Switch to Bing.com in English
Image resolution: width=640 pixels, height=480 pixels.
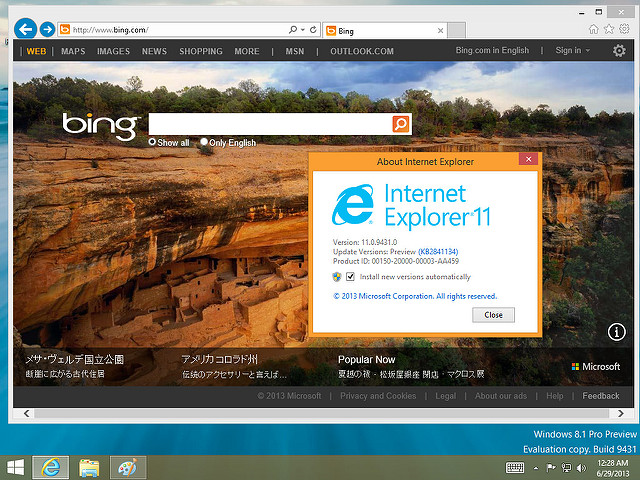tap(492, 50)
